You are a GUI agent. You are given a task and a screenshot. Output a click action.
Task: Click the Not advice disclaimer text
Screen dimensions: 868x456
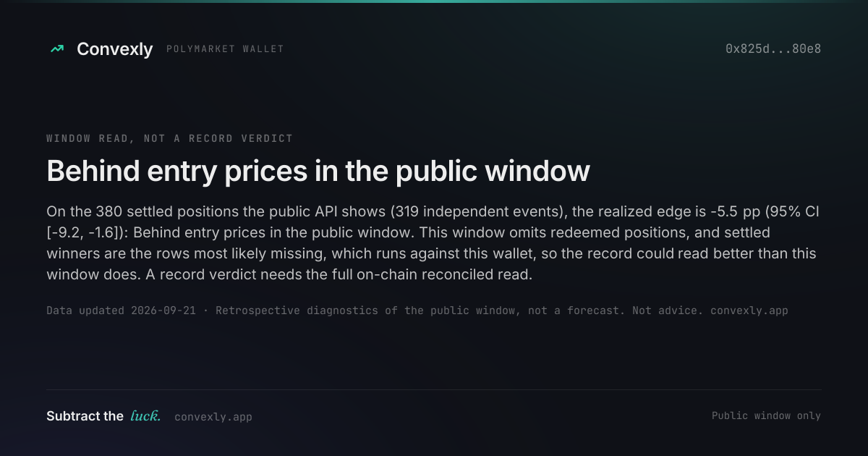tap(668, 311)
